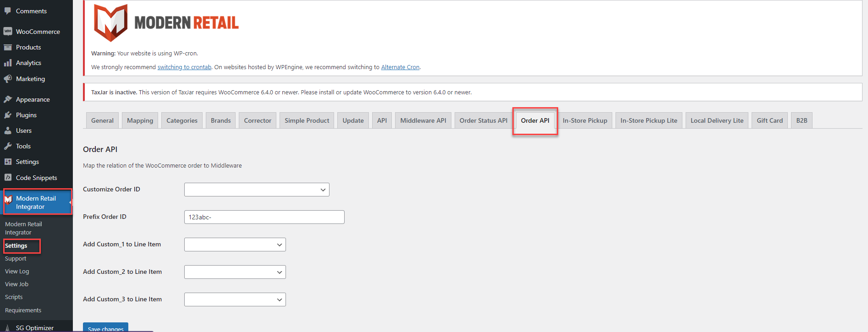The height and width of the screenshot is (332, 868).
Task: Click the SG Optimizer rocket icon
Action: [x=8, y=328]
